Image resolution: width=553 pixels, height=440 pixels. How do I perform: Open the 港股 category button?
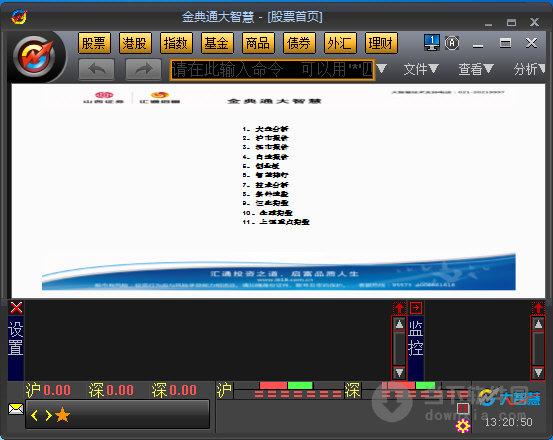135,43
